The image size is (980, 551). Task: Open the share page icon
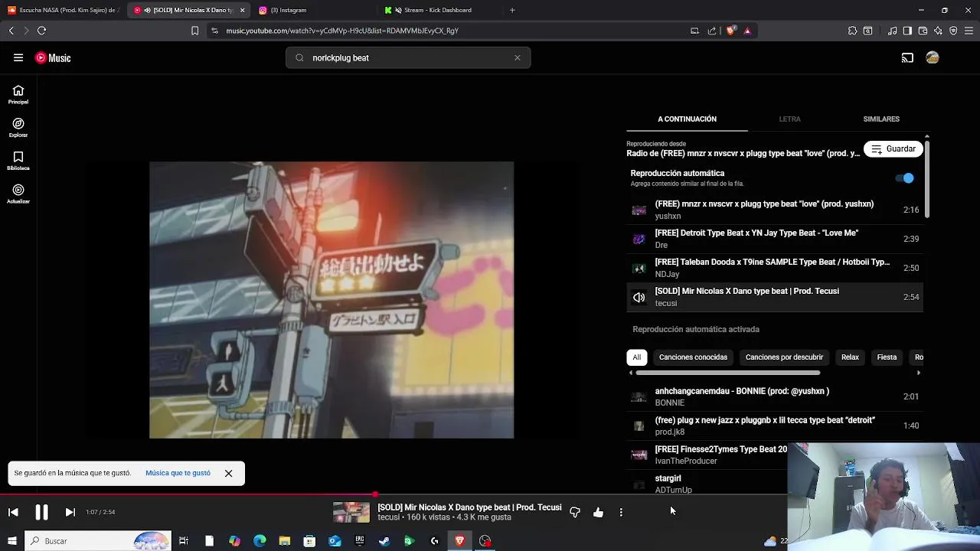(712, 31)
